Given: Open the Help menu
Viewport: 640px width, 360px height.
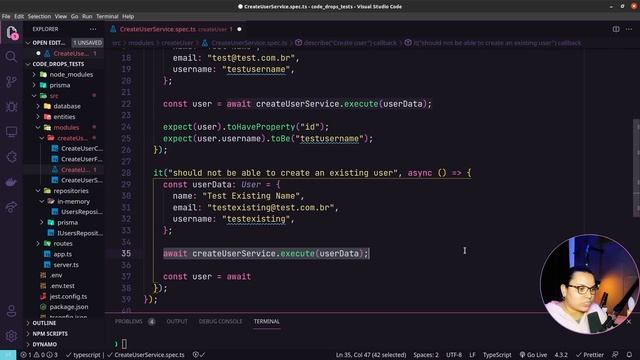Looking at the screenshot, I should (x=128, y=16).
